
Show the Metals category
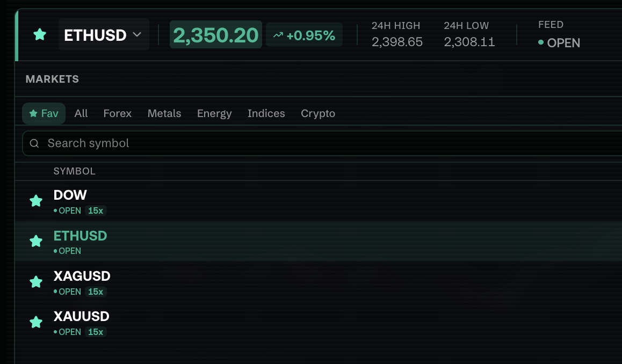coord(164,113)
